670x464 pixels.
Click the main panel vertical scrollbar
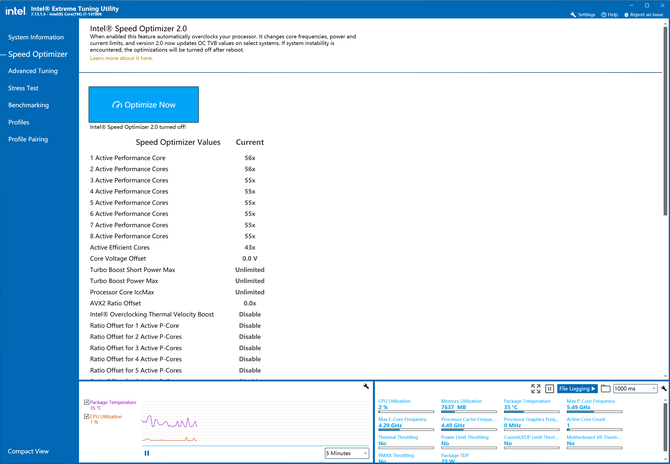click(665, 120)
